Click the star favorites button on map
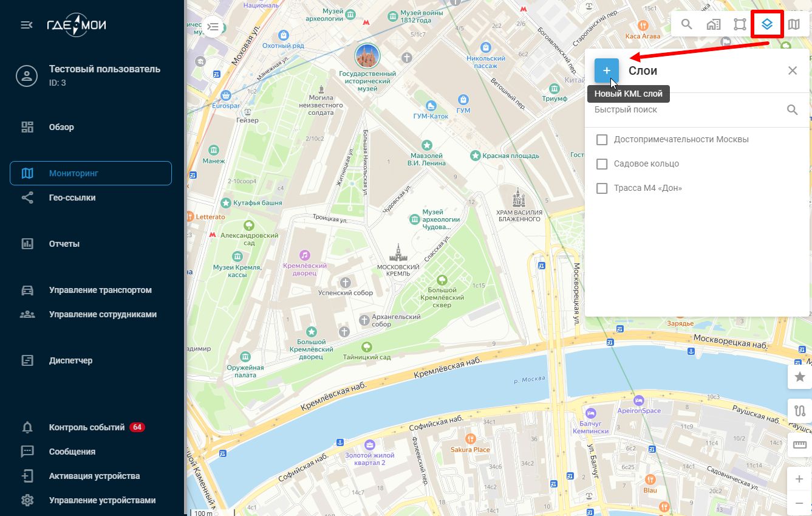 pyautogui.click(x=799, y=377)
